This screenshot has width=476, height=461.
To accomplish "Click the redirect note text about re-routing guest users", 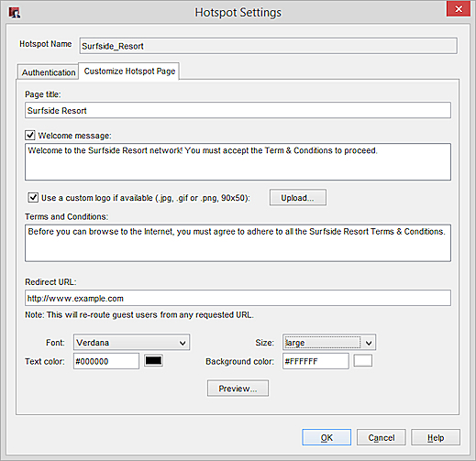I will tap(139, 314).
